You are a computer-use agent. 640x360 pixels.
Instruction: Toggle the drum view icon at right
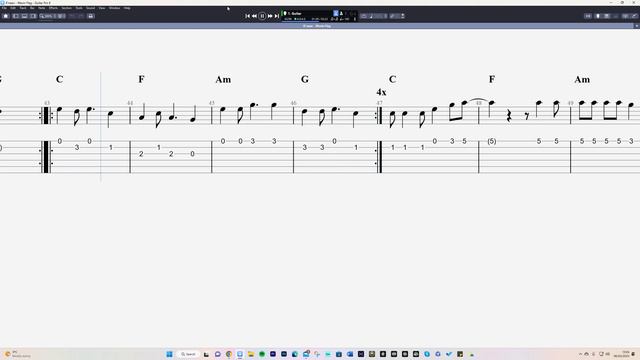point(616,16)
